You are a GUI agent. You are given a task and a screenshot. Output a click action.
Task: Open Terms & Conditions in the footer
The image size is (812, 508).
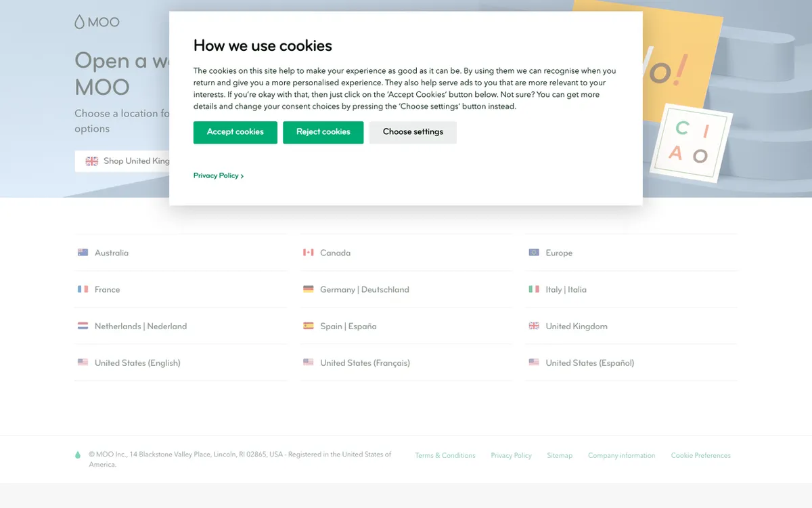[445, 456]
